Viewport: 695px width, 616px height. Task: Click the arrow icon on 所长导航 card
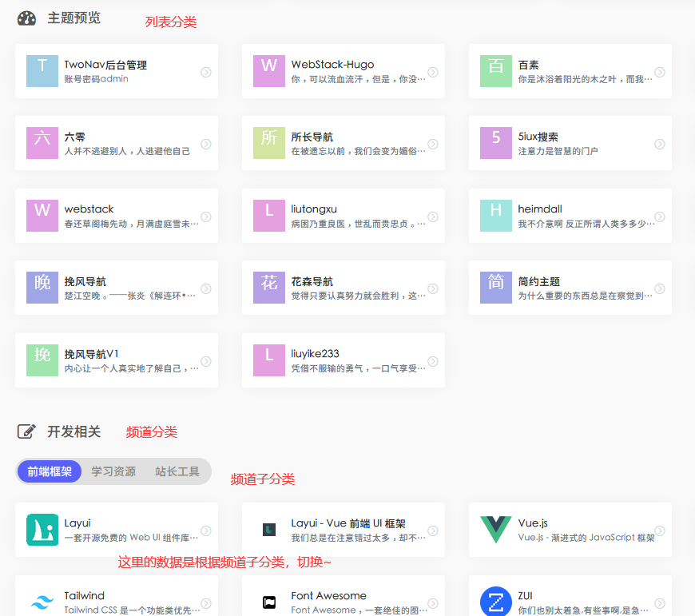[433, 144]
